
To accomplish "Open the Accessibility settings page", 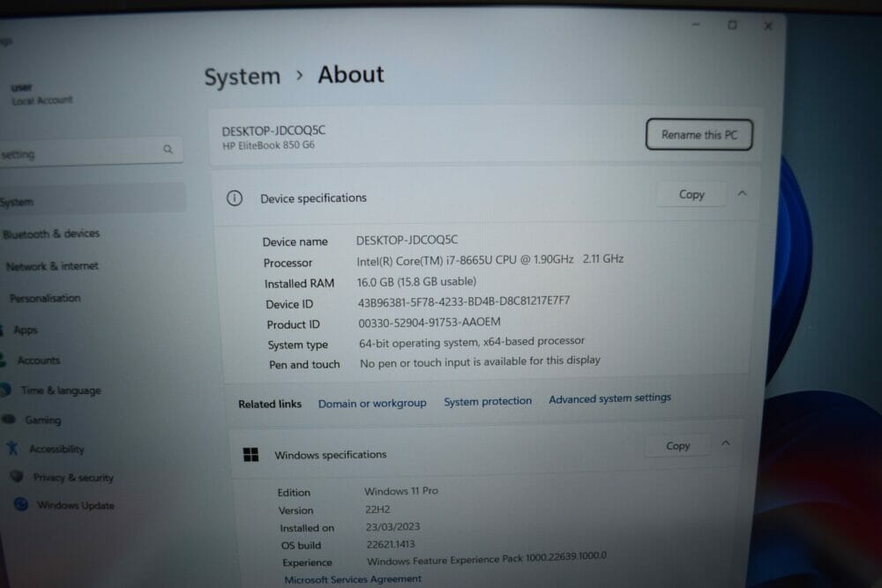I will tap(56, 449).
